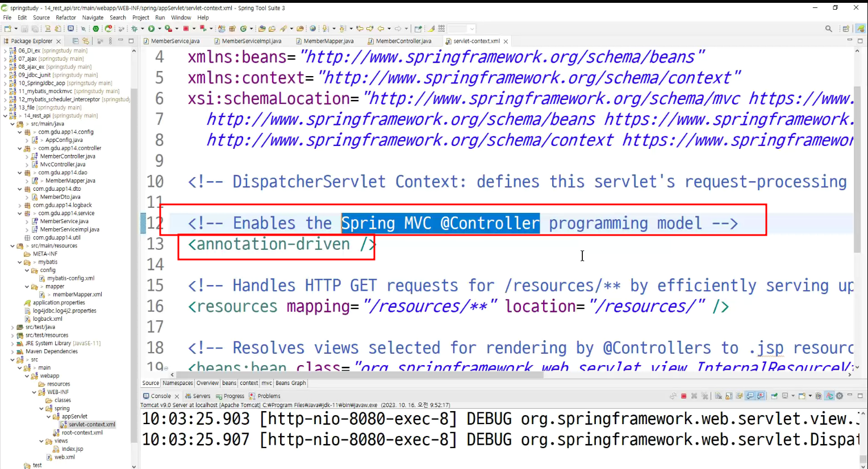The height and width of the screenshot is (469, 868).
Task: Open the Beans Graph editor page tab
Action: coord(291,383)
